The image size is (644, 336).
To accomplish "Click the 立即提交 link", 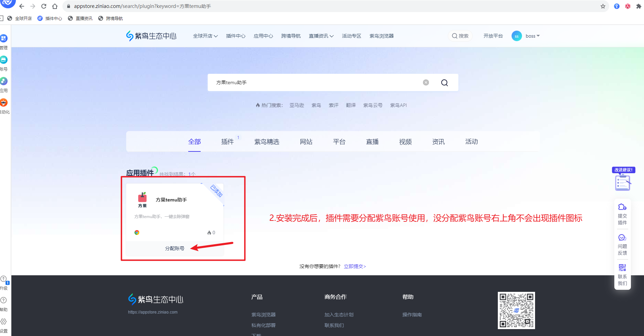I will pos(355,266).
